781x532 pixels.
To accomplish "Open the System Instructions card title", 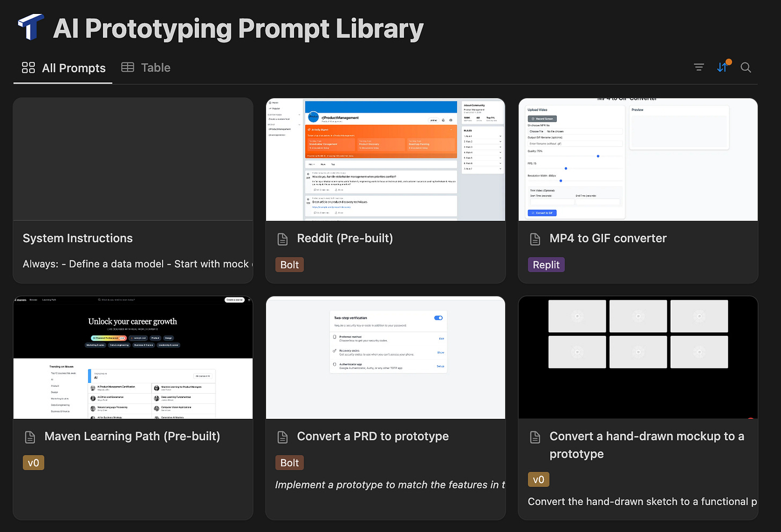I will [x=78, y=238].
